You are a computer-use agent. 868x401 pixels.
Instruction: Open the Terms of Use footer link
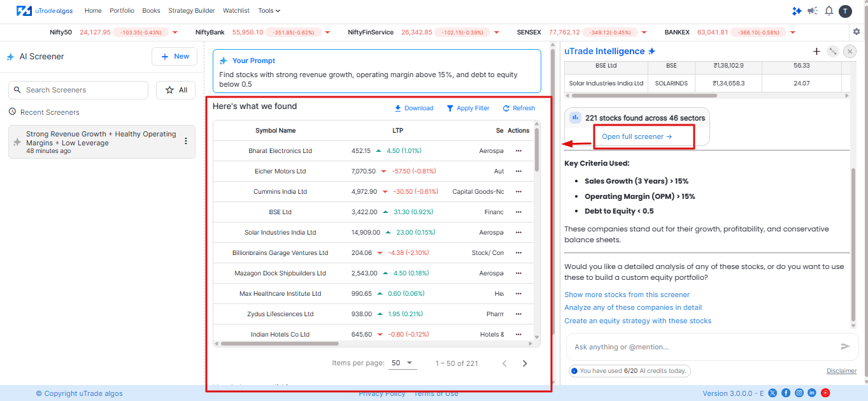click(x=436, y=393)
